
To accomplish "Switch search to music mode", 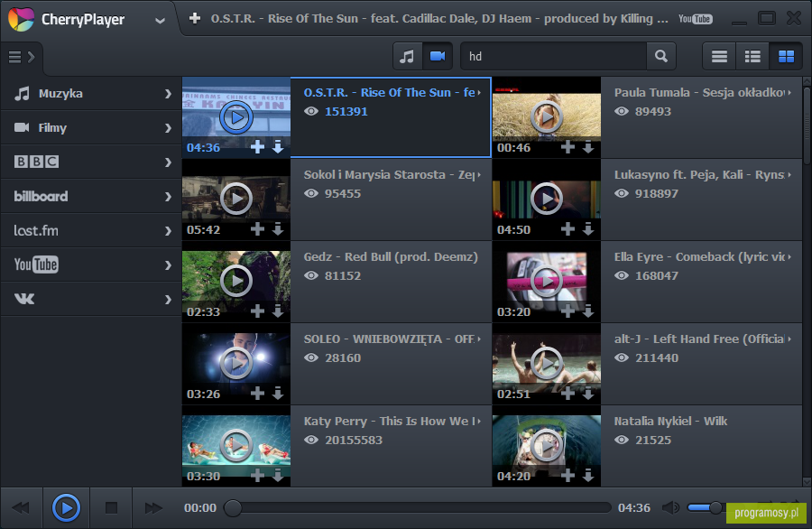I will (408, 56).
